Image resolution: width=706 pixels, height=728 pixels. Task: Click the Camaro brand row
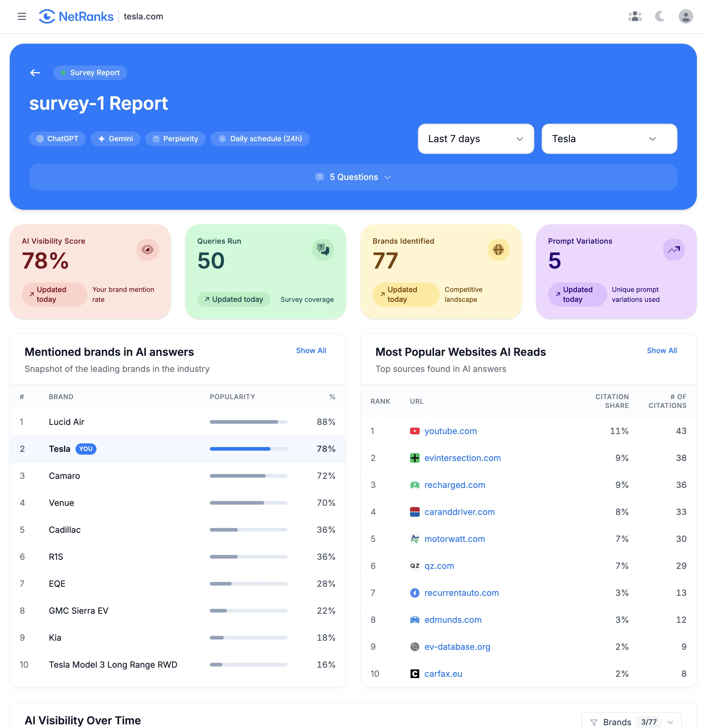tap(178, 476)
